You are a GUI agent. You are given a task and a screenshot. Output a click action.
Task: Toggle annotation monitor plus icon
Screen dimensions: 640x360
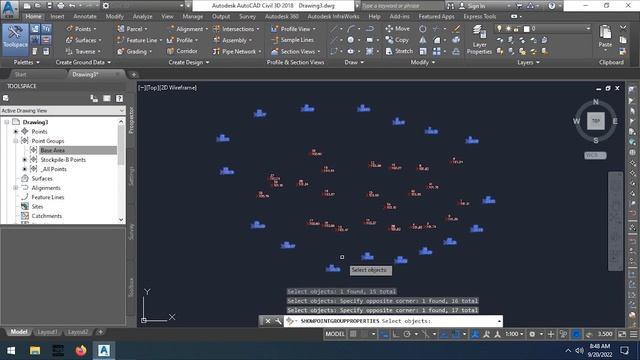(551, 334)
